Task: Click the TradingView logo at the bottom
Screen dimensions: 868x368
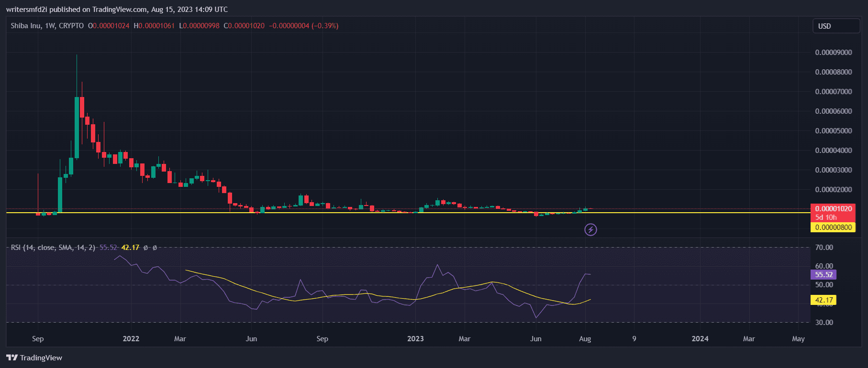Action: coord(34,357)
